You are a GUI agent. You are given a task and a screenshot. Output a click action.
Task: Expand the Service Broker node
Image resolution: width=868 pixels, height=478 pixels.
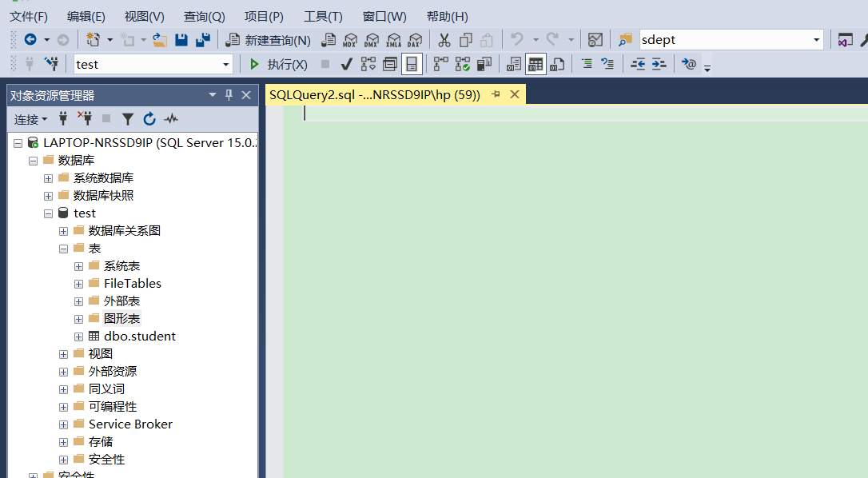point(64,424)
